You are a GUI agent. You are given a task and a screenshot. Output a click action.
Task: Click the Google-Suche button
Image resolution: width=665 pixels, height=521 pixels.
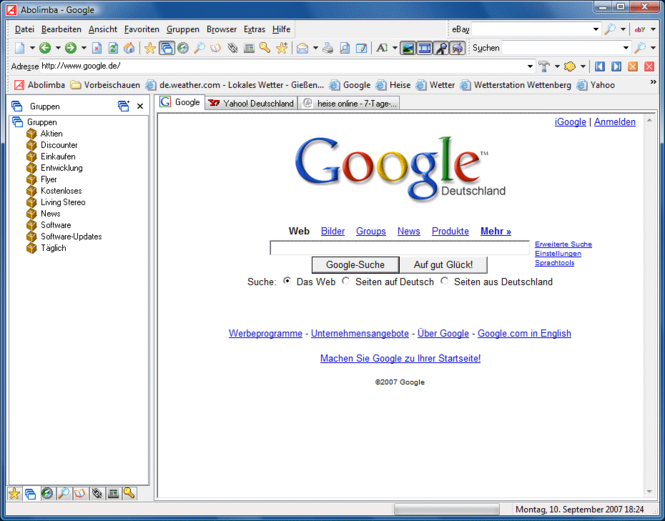point(355,265)
